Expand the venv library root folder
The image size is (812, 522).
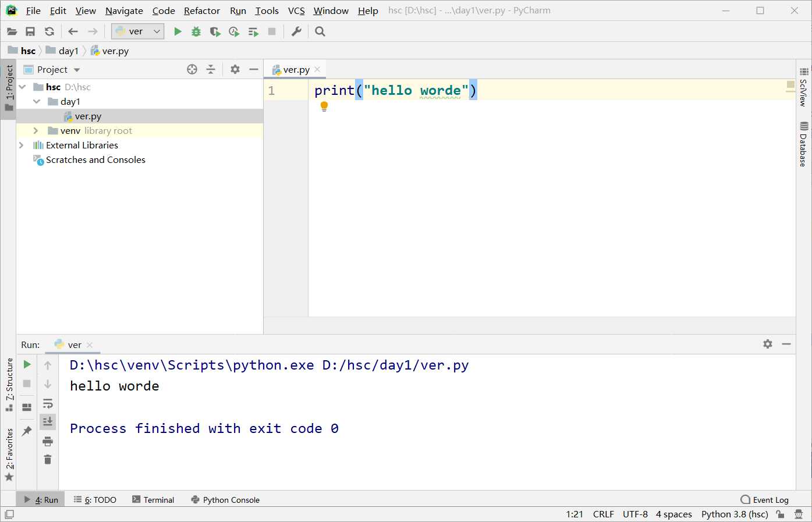pyautogui.click(x=36, y=131)
